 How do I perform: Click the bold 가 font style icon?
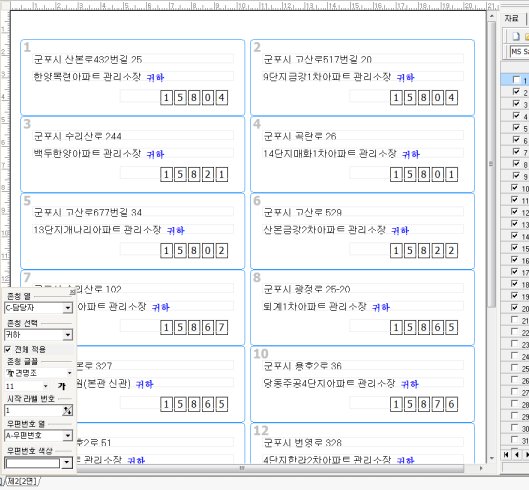point(62,386)
